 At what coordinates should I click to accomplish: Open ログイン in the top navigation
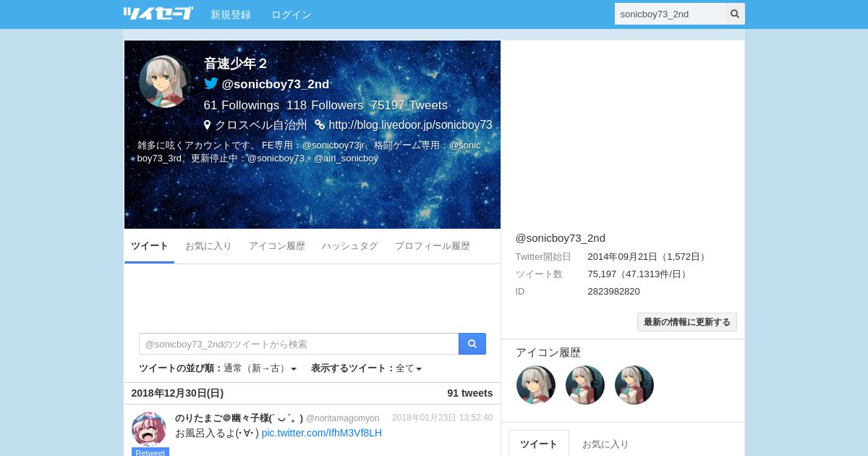click(292, 14)
